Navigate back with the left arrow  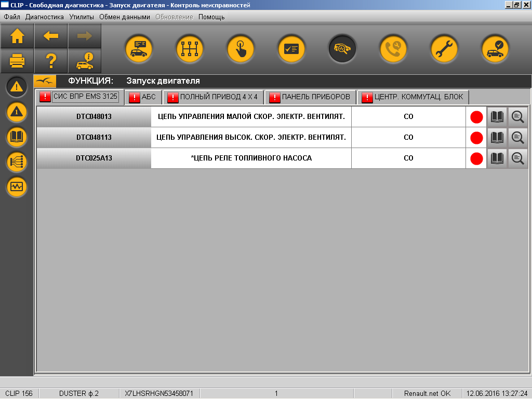[x=51, y=36]
